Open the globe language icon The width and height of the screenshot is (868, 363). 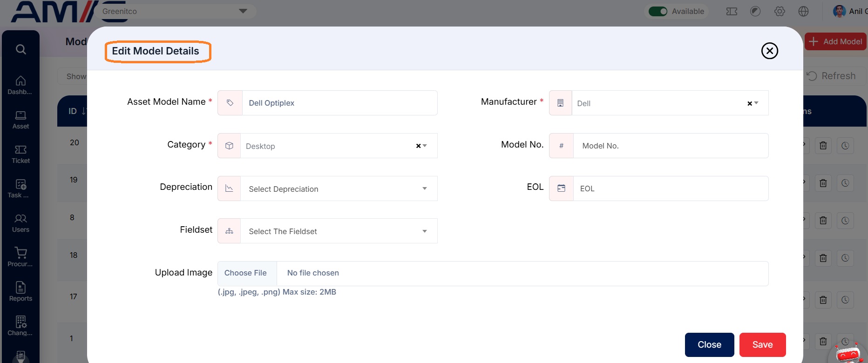803,11
